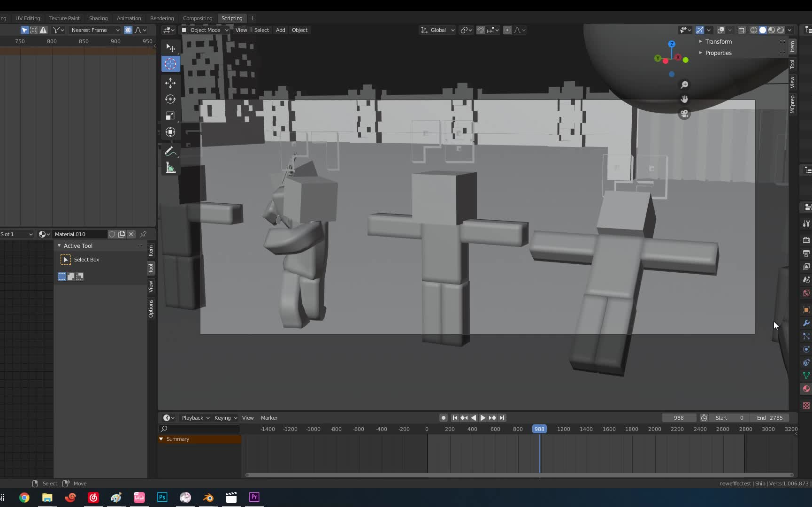
Task: Open the Object Constraint properties tab
Action: [x=806, y=362]
